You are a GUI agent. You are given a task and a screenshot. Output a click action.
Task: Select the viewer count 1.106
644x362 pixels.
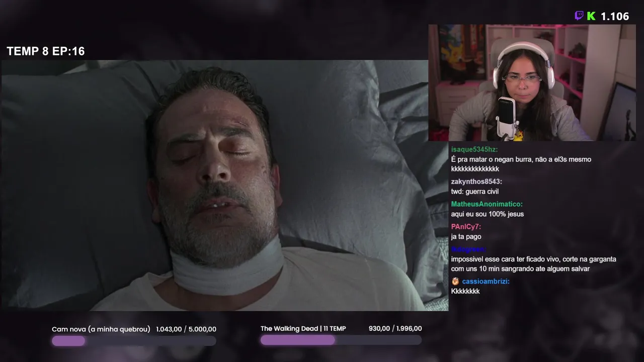tap(615, 16)
